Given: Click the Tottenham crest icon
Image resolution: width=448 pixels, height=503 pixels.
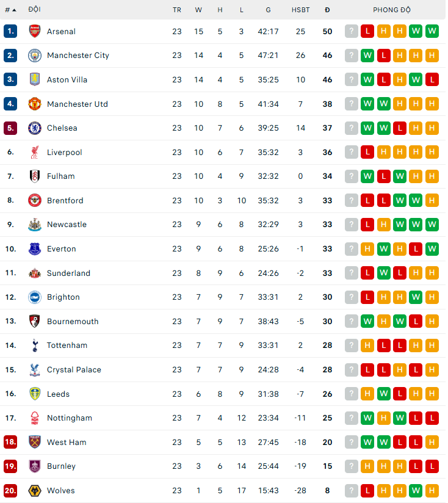Looking at the screenshot, I should [34, 346].
